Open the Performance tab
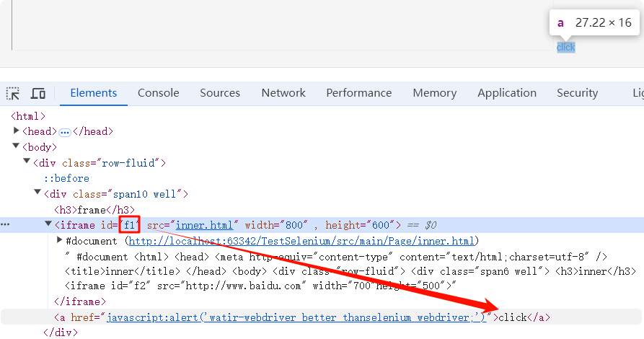The width and height of the screenshot is (644, 339). pyautogui.click(x=359, y=93)
